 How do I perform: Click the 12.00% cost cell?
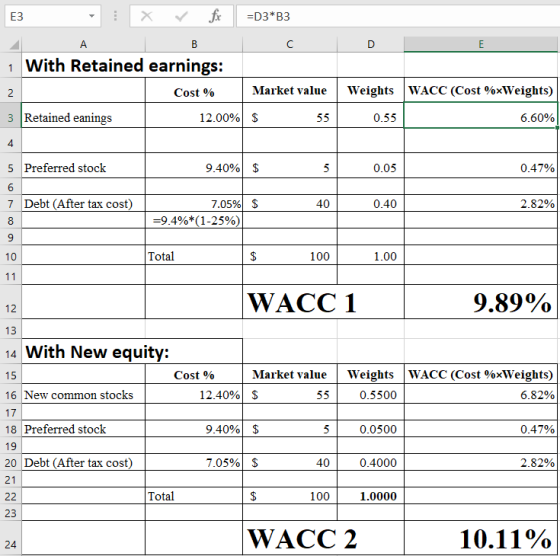tap(194, 115)
